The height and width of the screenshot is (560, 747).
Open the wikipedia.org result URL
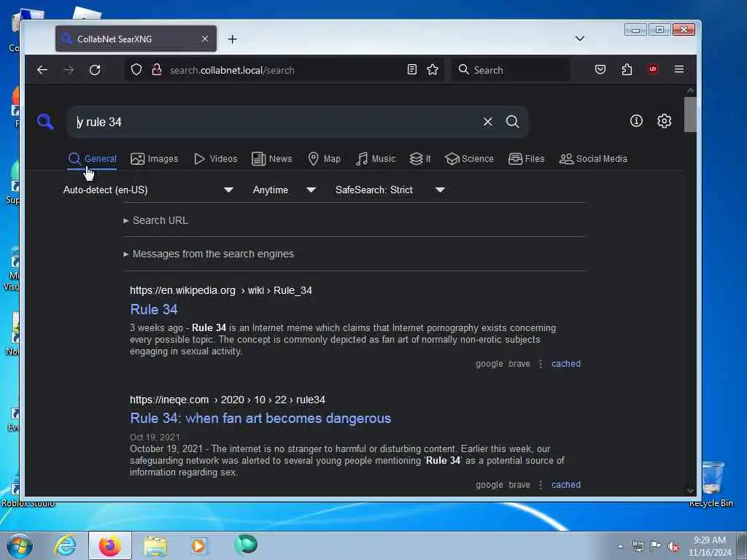coord(221,290)
